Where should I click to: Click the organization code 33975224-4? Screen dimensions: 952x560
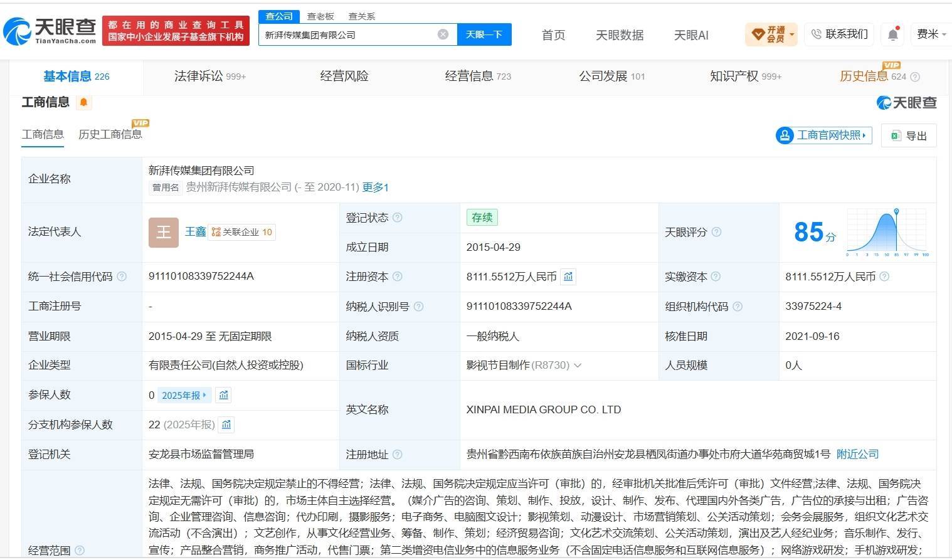point(813,307)
